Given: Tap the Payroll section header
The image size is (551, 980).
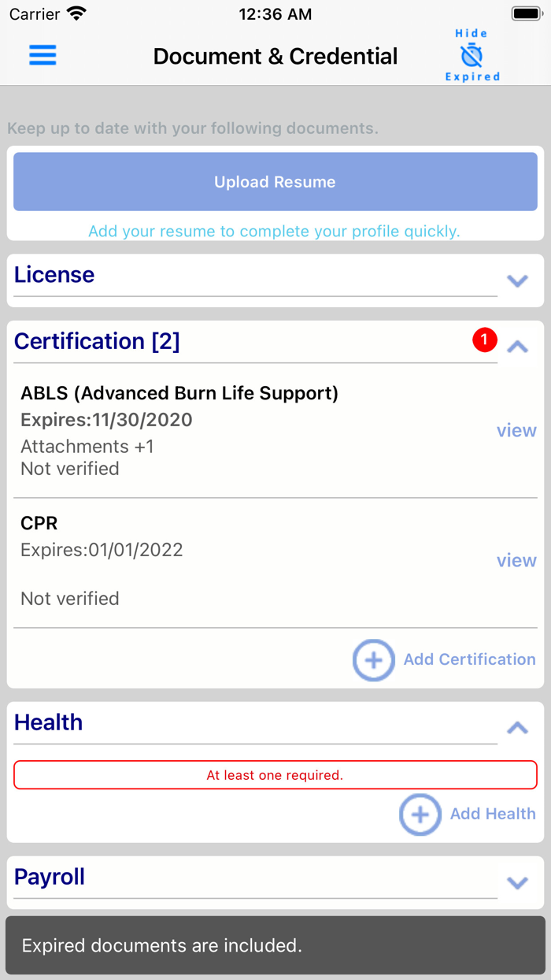Looking at the screenshot, I should coord(50,877).
